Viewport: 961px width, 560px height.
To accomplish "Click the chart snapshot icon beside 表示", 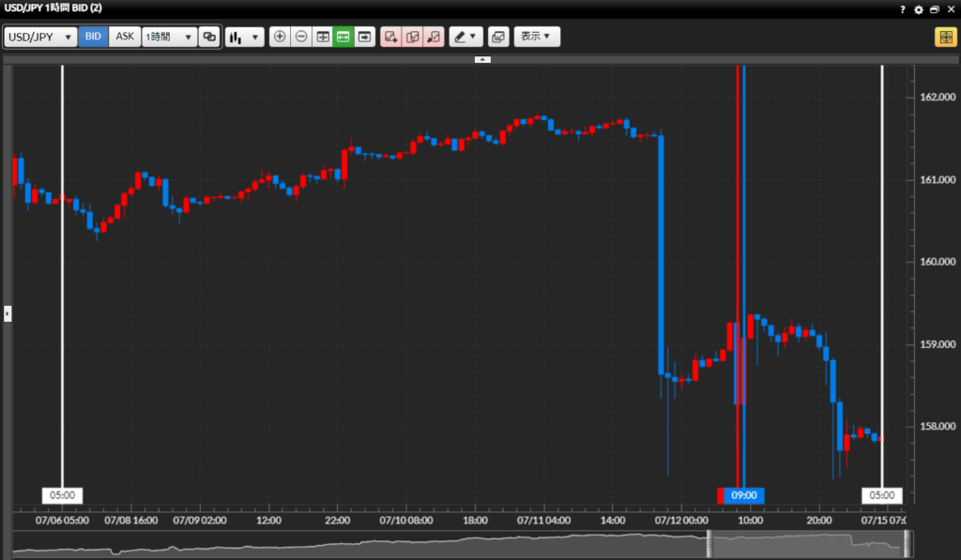I will tap(497, 38).
